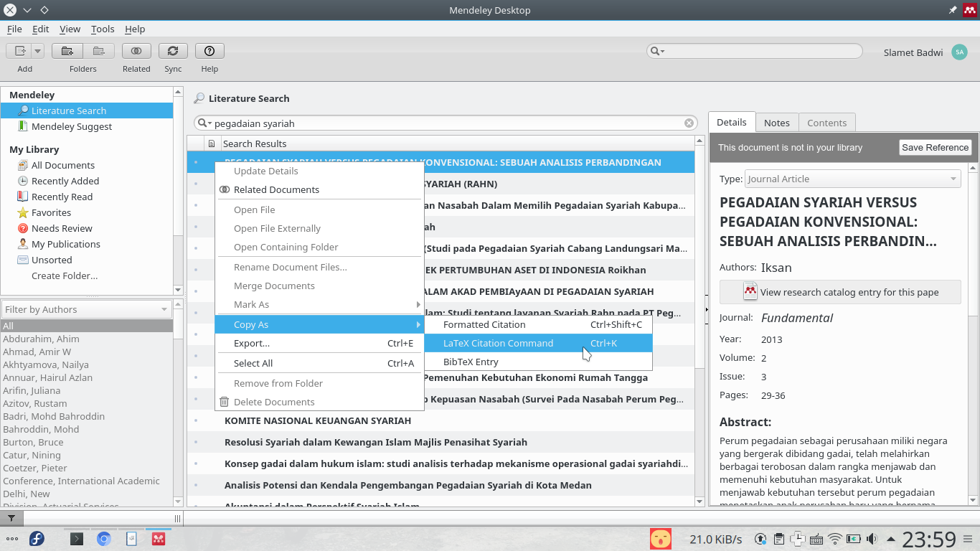This screenshot has width=980, height=551.
Task: Choose LaTeX Citation Command in submenu
Action: pyautogui.click(x=538, y=343)
